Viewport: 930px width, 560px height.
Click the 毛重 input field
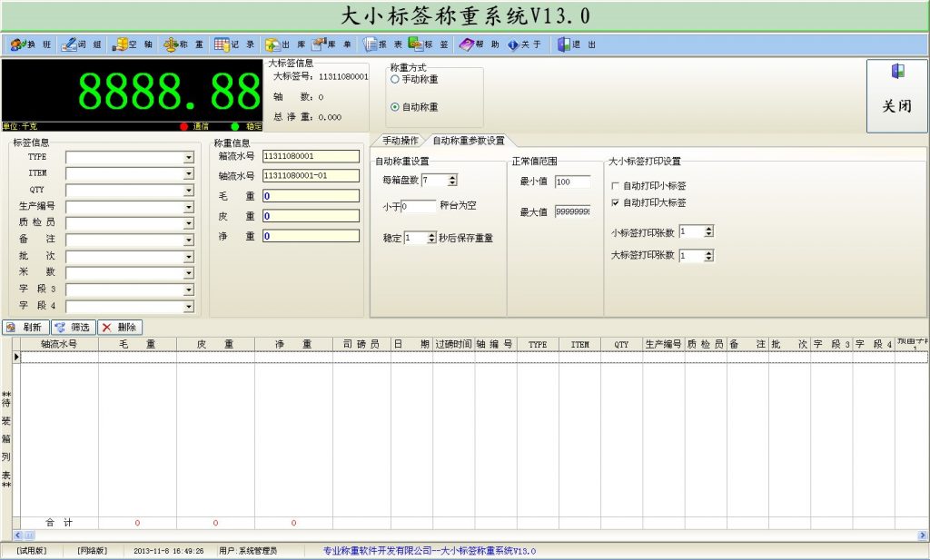click(x=311, y=196)
